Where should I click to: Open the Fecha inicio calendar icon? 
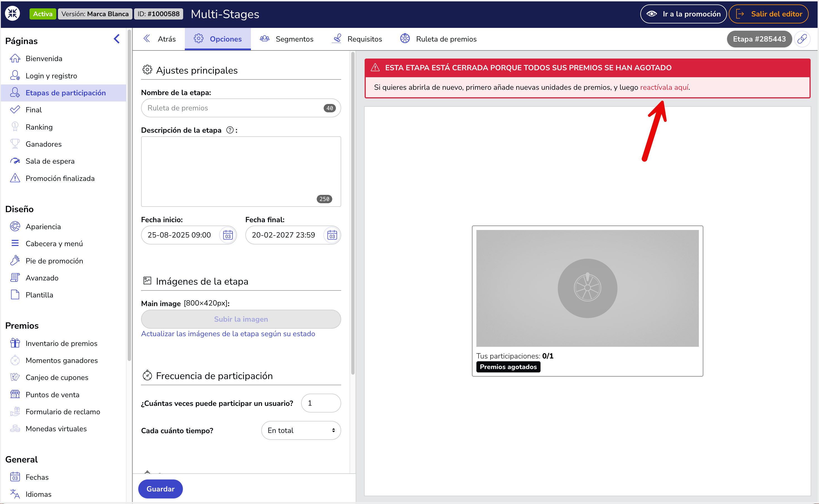point(228,235)
